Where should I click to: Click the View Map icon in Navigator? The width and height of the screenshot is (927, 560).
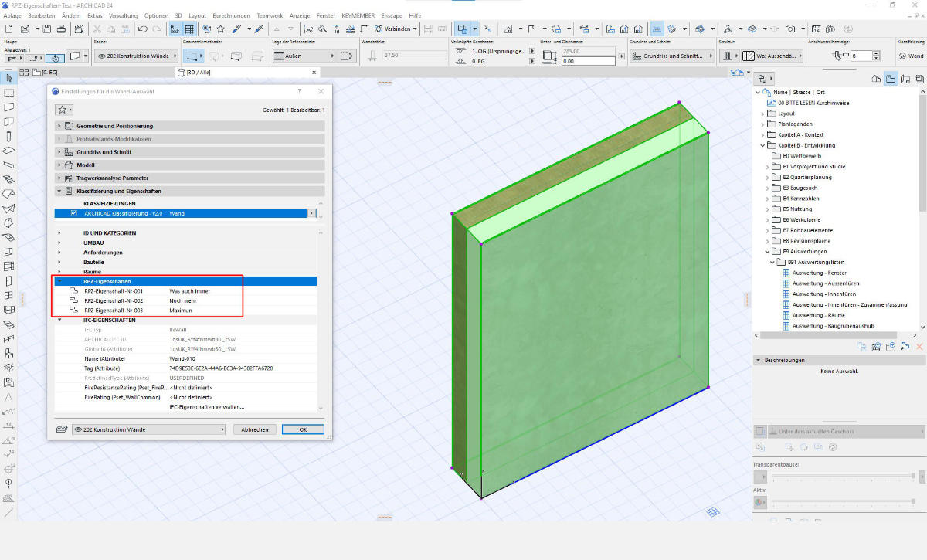(891, 78)
